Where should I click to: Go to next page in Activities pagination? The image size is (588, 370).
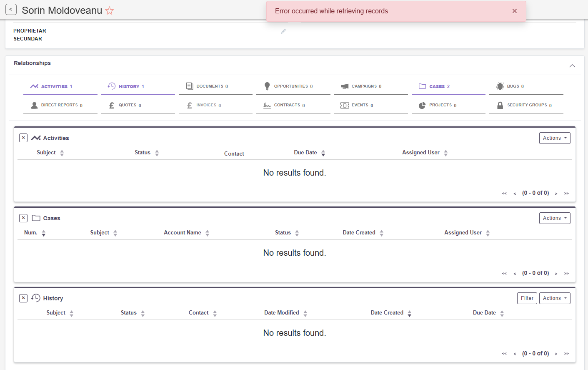point(556,194)
